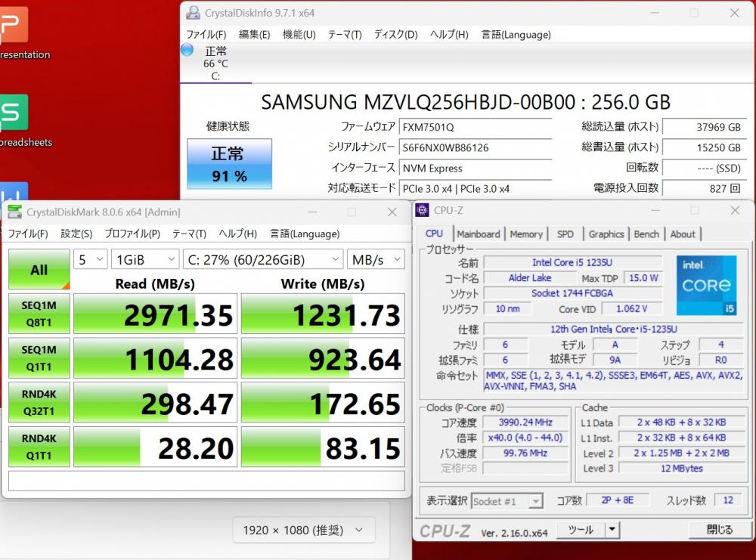Open the unit dropdown showing MB/s
The image size is (756, 560).
[x=376, y=259]
